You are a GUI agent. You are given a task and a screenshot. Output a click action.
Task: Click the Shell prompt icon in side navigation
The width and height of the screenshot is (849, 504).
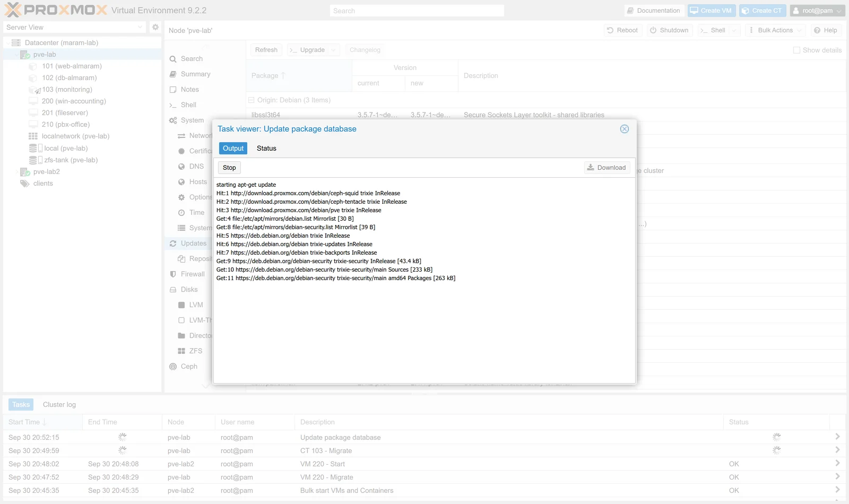[x=173, y=105]
